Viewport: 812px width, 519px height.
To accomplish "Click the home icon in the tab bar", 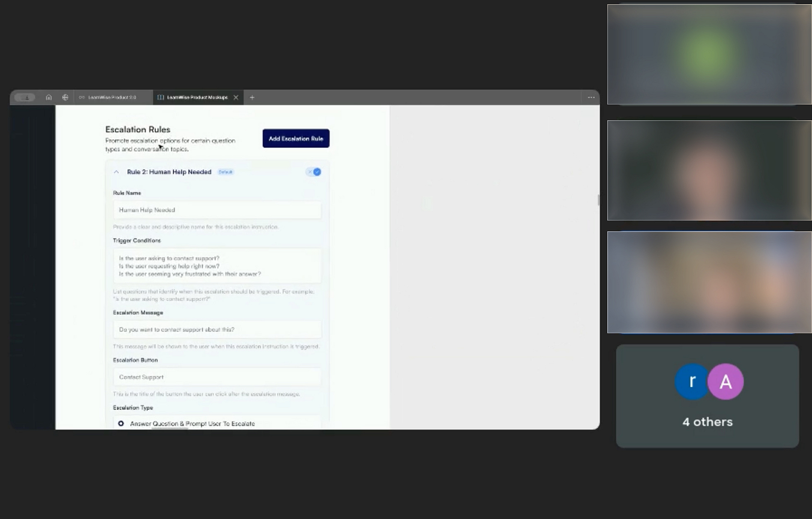I will coord(49,97).
